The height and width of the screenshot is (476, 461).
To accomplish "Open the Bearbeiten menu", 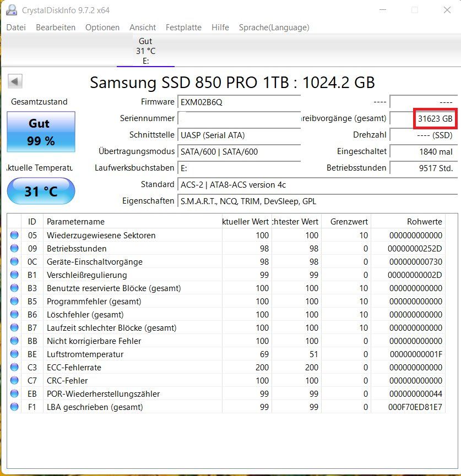I will (x=56, y=28).
